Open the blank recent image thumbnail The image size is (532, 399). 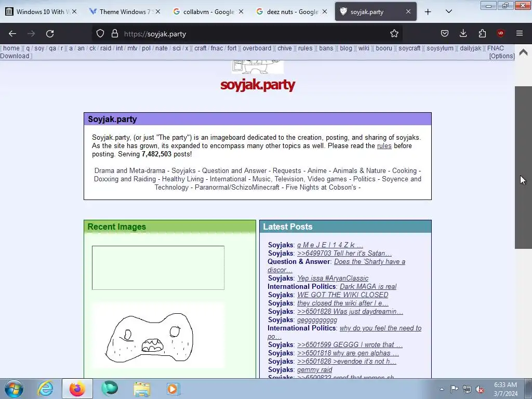tap(158, 268)
